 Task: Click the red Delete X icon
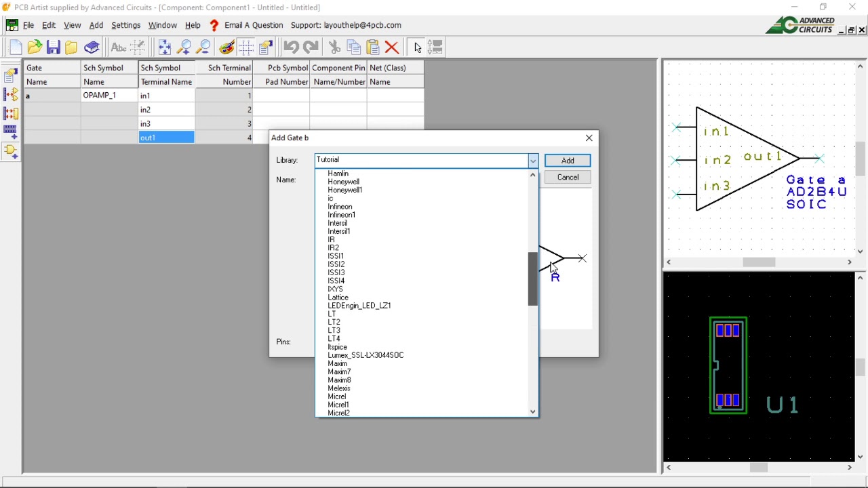(x=391, y=47)
